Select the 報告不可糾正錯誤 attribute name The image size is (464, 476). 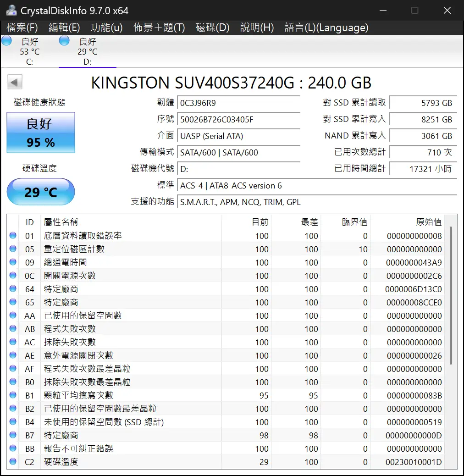pos(78,448)
